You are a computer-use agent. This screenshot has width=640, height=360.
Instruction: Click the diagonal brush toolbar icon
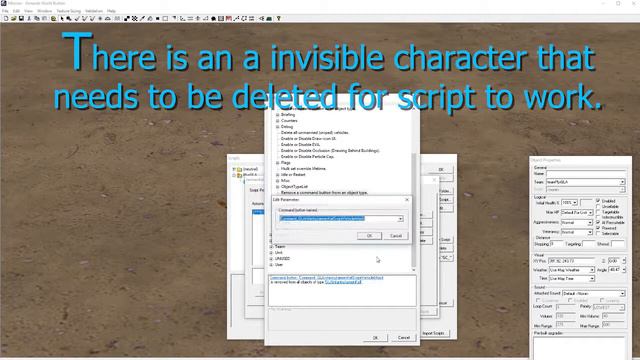[142, 18]
